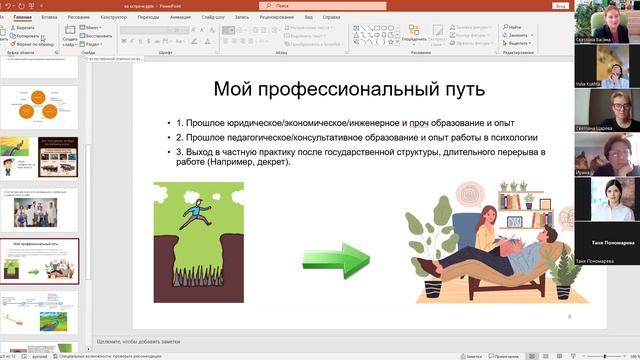
Task: Select thumbnail with three orange circles
Action: [x=39, y=107]
